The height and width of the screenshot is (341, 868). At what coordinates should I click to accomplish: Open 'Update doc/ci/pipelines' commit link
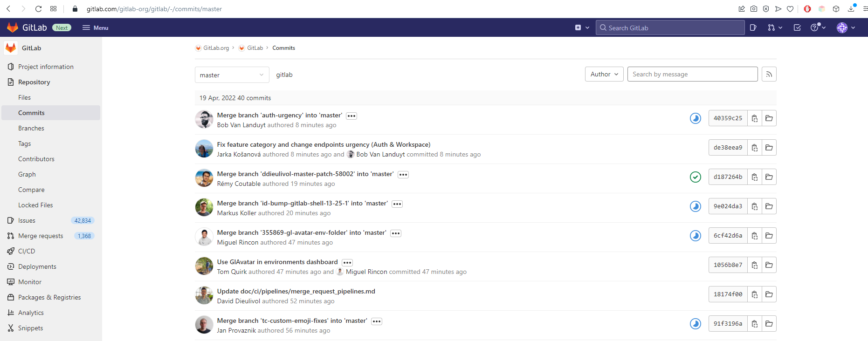(x=296, y=291)
